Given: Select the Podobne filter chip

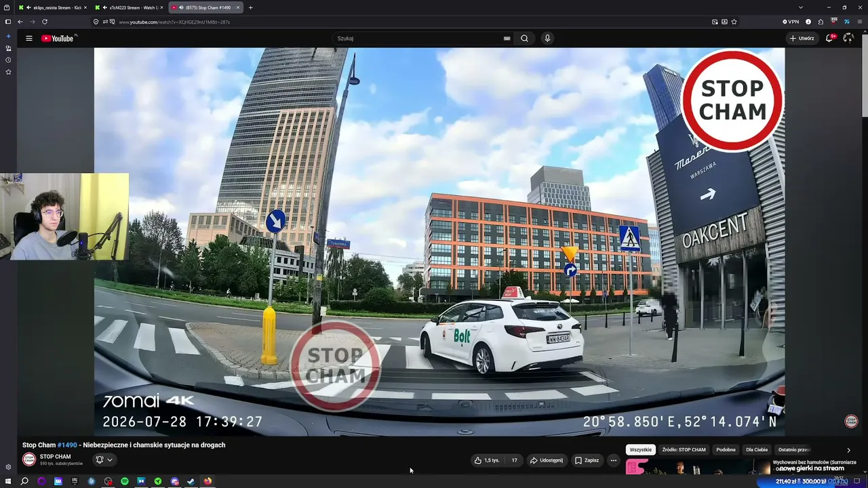Looking at the screenshot, I should point(726,449).
